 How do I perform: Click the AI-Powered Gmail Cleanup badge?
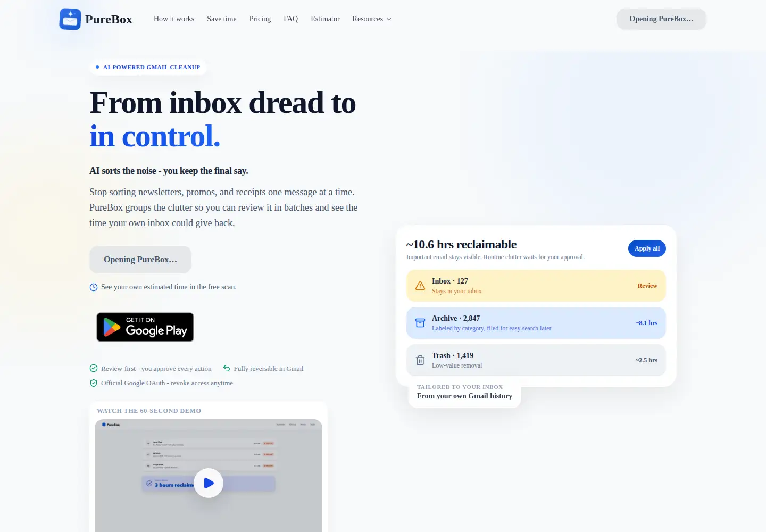click(148, 67)
